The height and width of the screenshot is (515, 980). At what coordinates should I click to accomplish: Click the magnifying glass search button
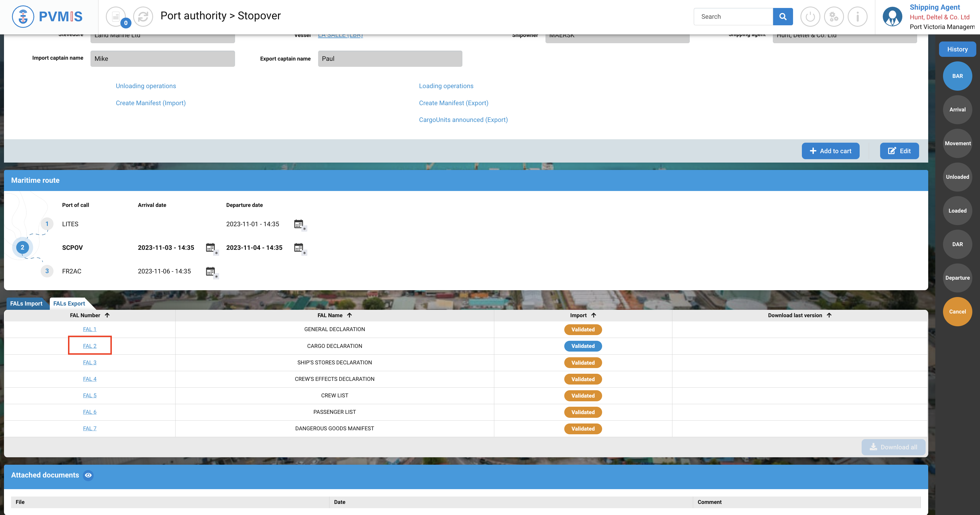[x=783, y=17]
